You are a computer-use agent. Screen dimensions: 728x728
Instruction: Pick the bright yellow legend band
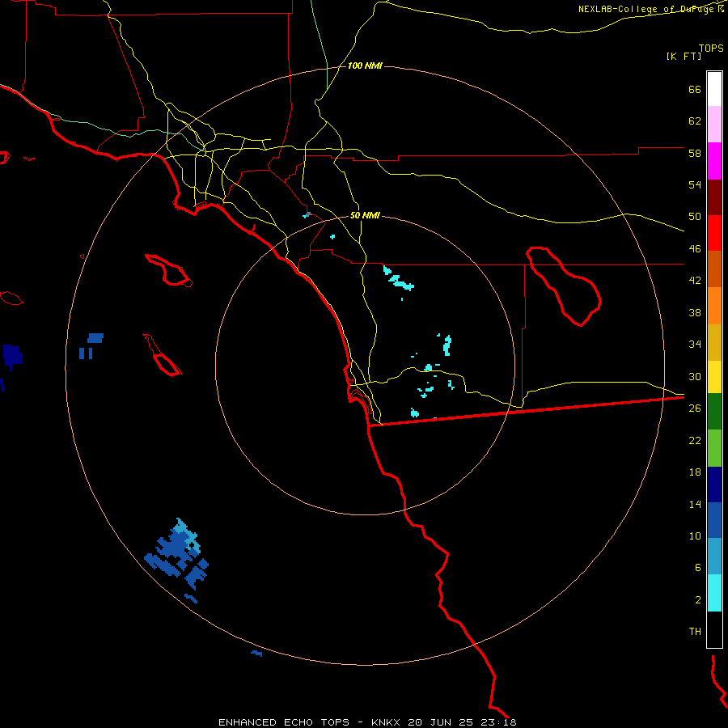(714, 377)
